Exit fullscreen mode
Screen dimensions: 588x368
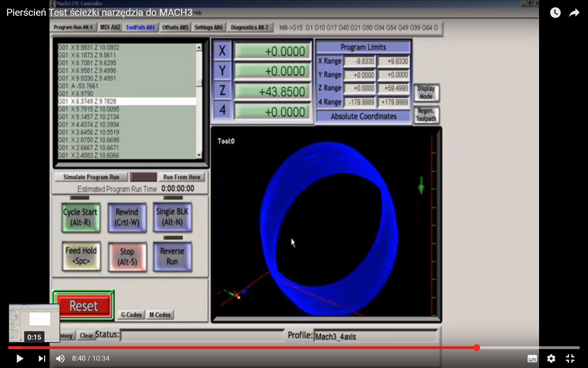570,358
